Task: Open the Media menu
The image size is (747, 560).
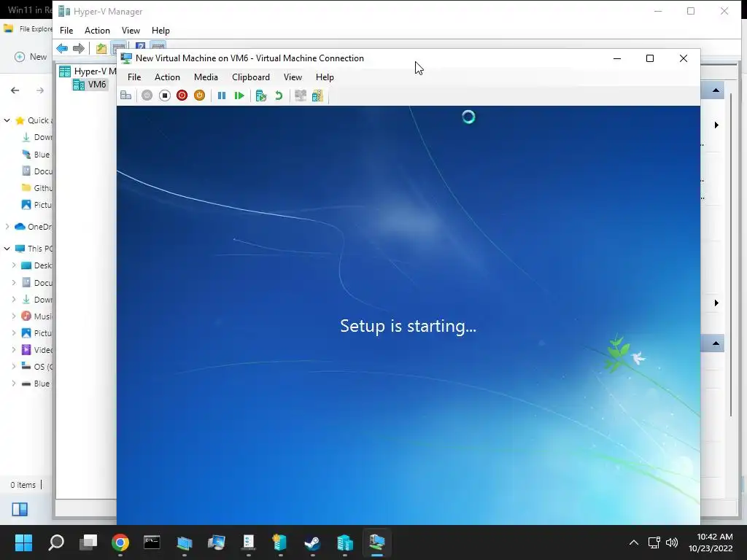Action: [206, 77]
